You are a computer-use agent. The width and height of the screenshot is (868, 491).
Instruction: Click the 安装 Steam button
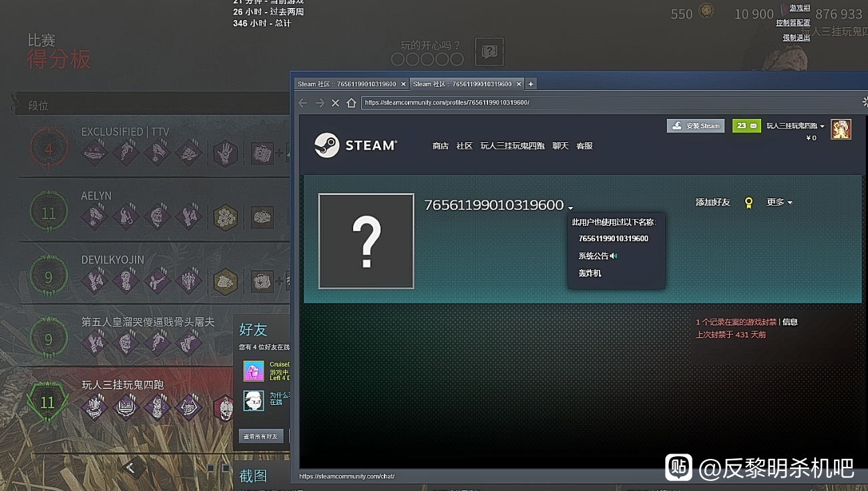click(x=696, y=126)
